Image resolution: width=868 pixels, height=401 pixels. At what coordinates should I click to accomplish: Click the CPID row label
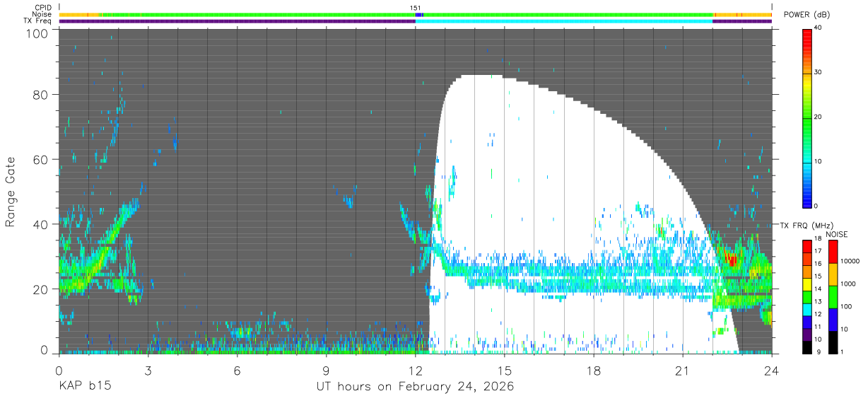pyautogui.click(x=42, y=8)
